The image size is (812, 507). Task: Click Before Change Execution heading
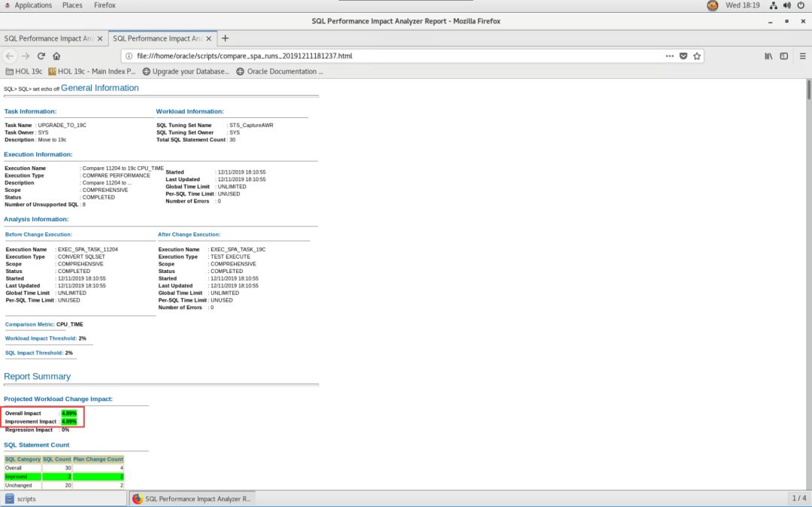[38, 234]
